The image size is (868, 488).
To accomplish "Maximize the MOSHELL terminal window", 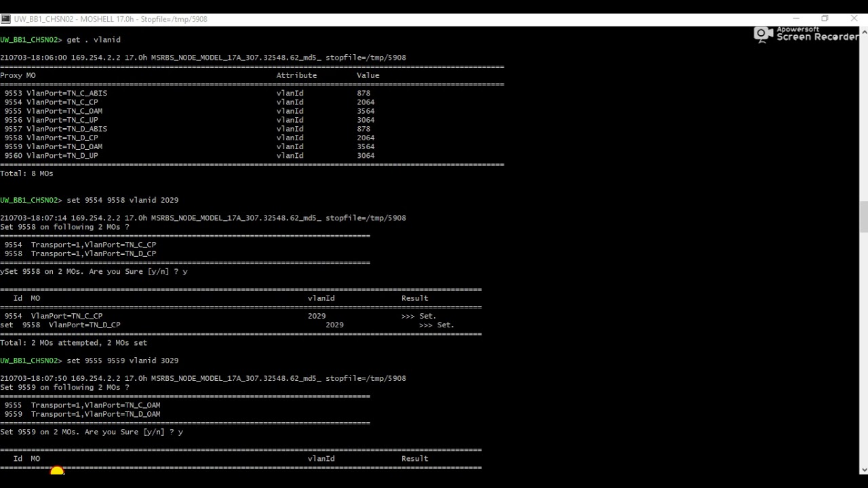I will (x=825, y=19).
